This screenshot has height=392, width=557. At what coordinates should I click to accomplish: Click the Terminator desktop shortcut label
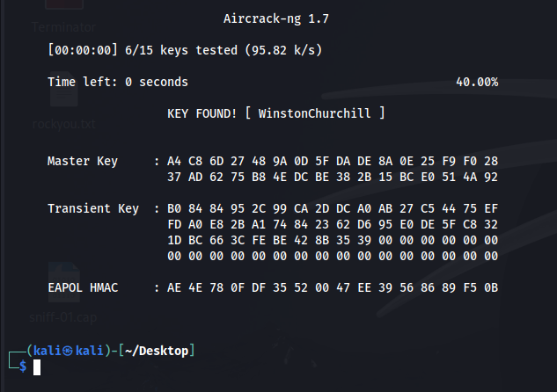point(62,27)
